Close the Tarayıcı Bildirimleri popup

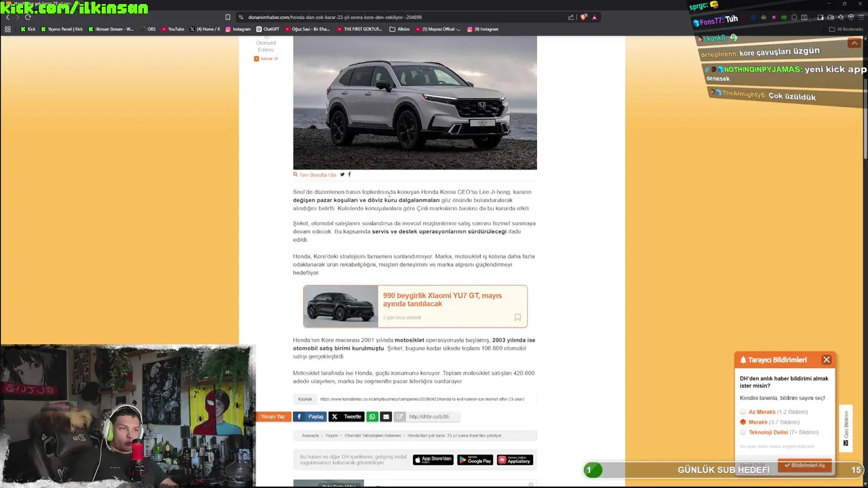tap(827, 360)
